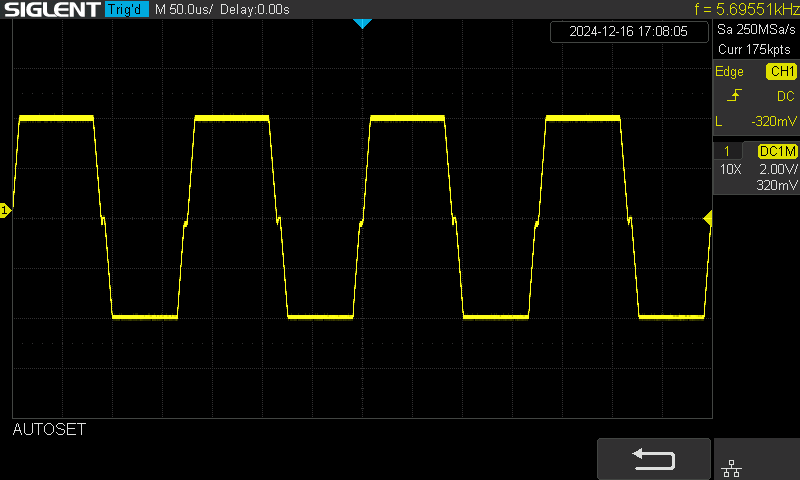Click the channel 1 ground level marker

pyautogui.click(x=5, y=210)
